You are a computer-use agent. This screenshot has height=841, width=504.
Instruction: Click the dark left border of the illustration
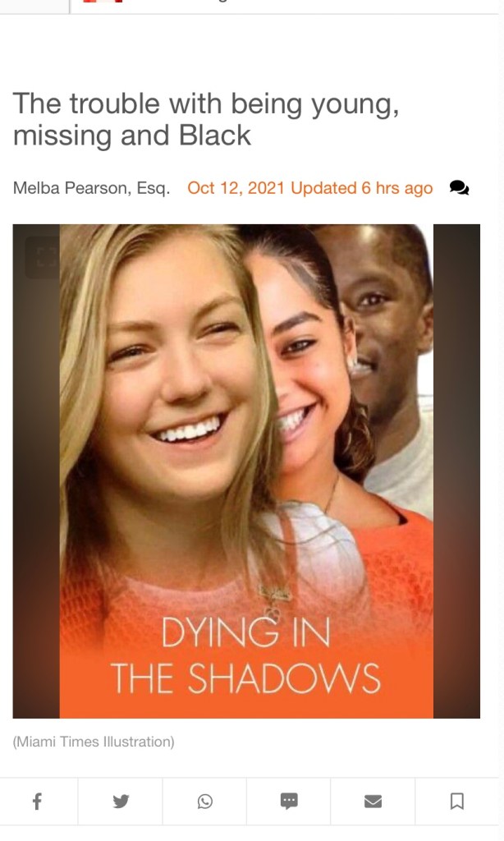tap(36, 471)
